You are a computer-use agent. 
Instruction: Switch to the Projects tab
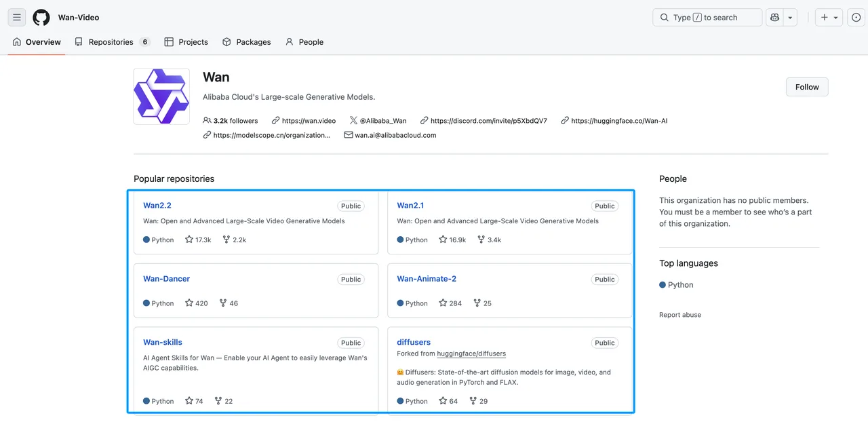coord(186,42)
